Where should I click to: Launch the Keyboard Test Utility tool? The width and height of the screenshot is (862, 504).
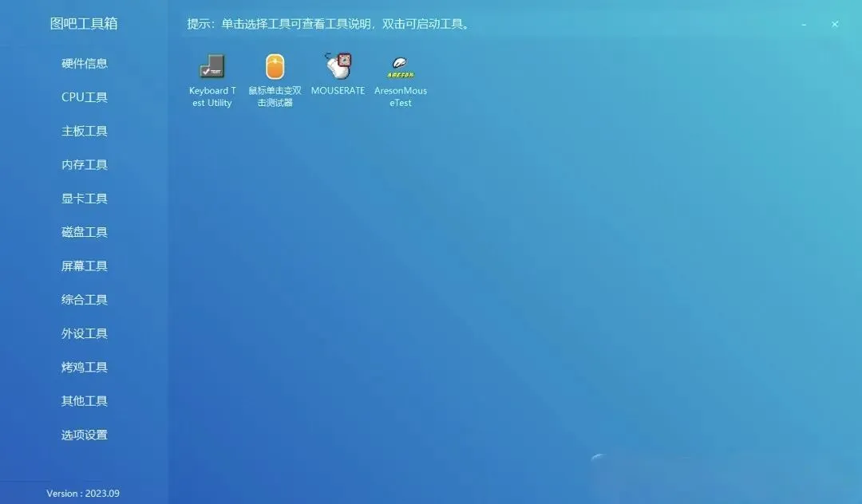(212, 76)
